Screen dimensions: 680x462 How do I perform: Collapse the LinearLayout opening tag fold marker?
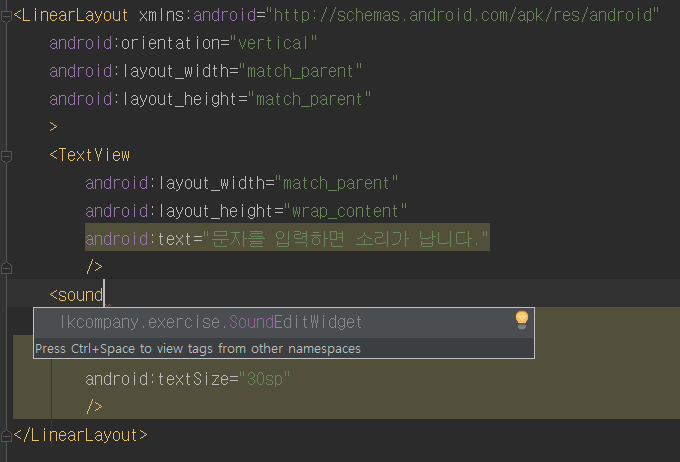[x=6, y=17]
